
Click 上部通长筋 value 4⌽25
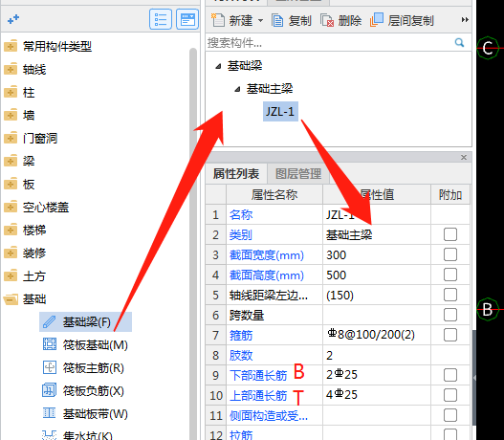coord(341,394)
